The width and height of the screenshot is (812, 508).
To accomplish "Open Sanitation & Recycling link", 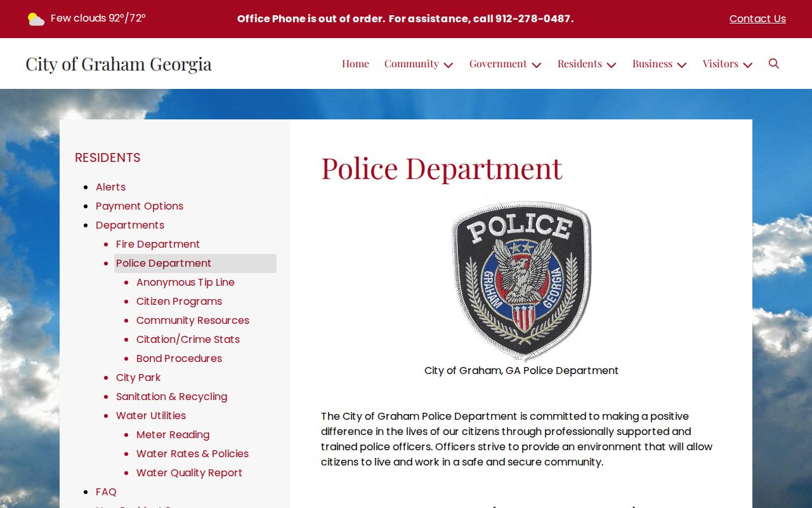I will 171,396.
